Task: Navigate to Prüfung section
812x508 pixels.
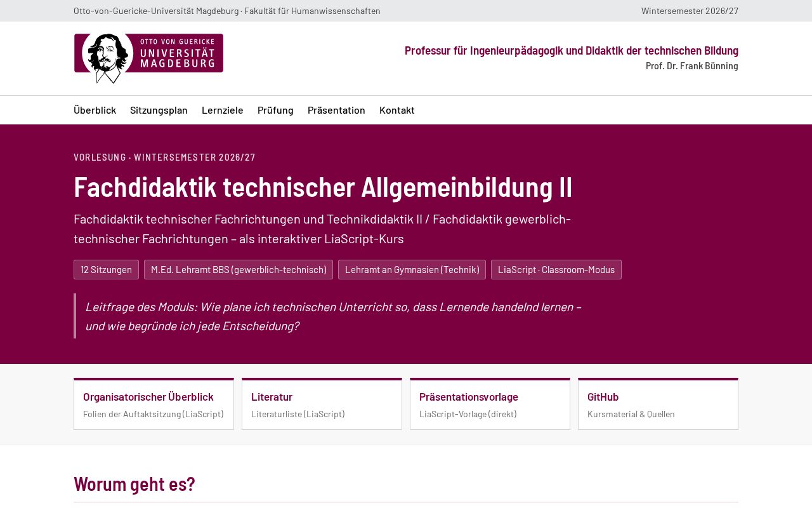Action: tap(275, 110)
